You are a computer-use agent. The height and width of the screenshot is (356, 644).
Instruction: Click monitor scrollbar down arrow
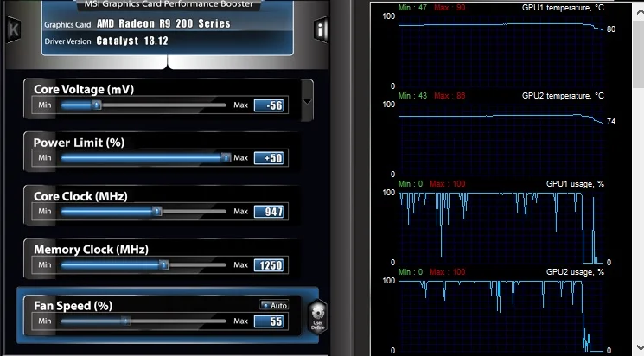pos(639,347)
